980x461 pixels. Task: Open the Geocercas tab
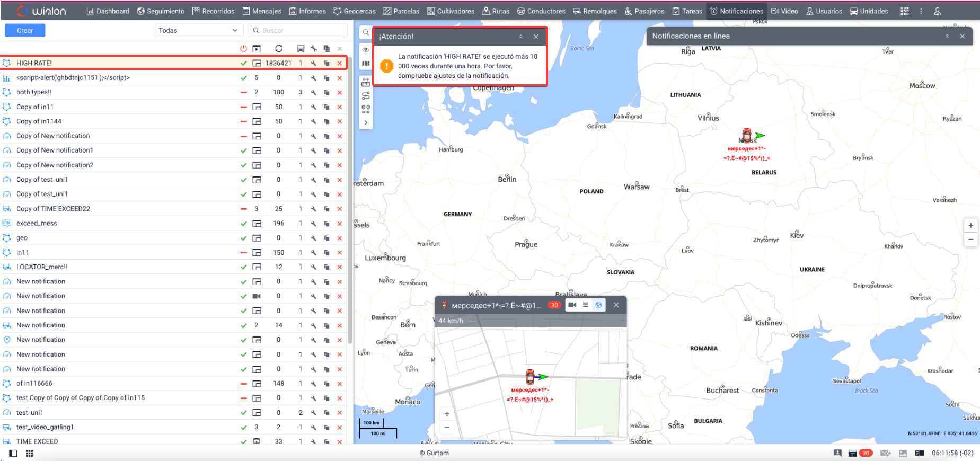[x=354, y=11]
